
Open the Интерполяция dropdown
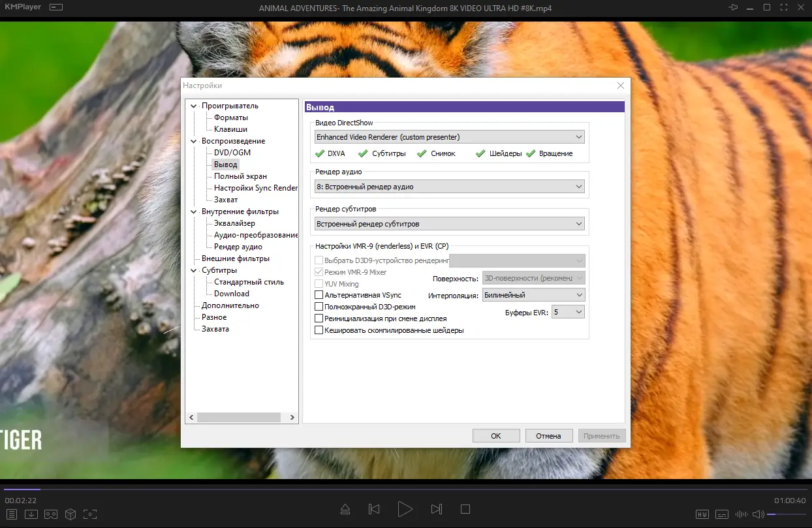533,295
